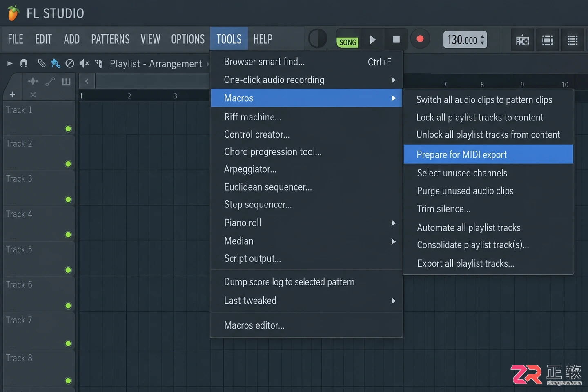Expand the One-click audio recording submenu

pos(306,80)
